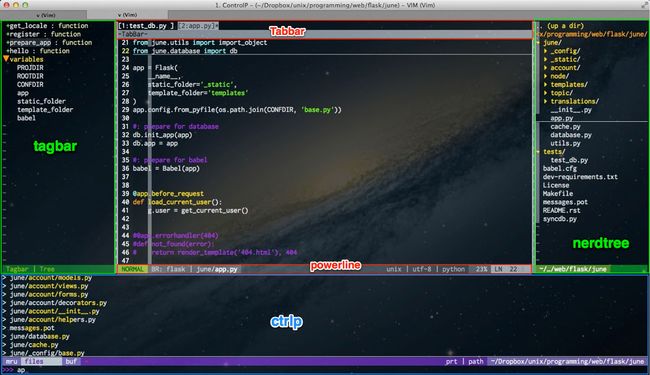This screenshot has width=650, height=375.
Task: Open Makefile in NERDTree
Action: [558, 194]
